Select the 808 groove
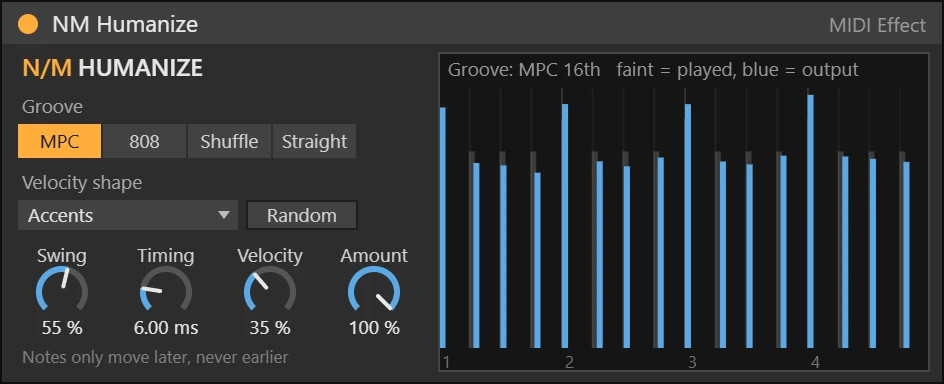Screen dimensions: 944x384 coord(144,141)
